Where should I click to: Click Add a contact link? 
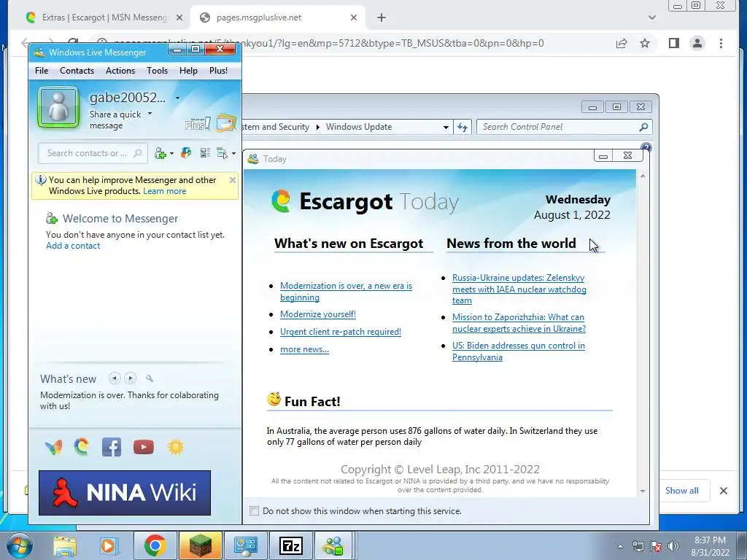(73, 246)
